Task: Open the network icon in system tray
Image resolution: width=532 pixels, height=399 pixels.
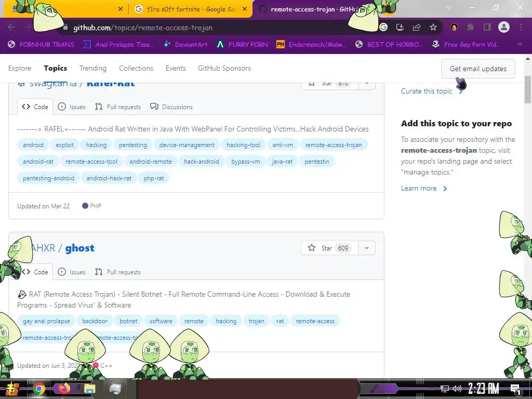Action: (445, 389)
